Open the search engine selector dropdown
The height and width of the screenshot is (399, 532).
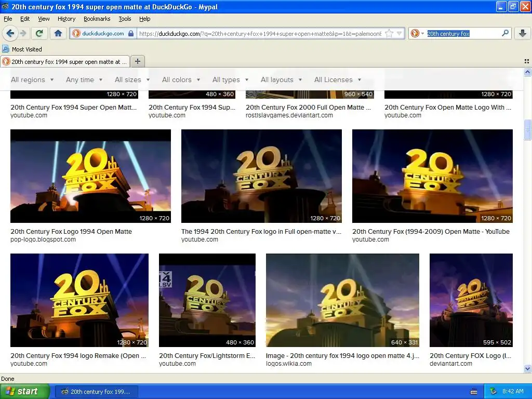pos(417,33)
